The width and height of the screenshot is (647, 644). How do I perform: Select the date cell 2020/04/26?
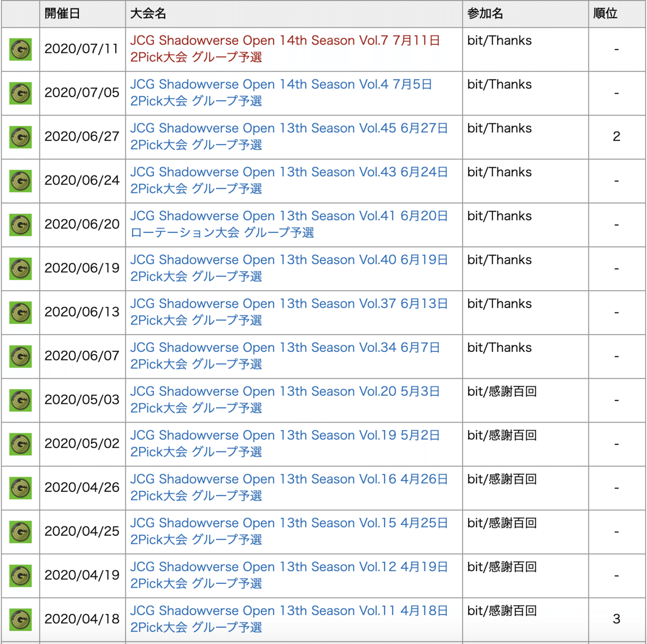click(82, 487)
